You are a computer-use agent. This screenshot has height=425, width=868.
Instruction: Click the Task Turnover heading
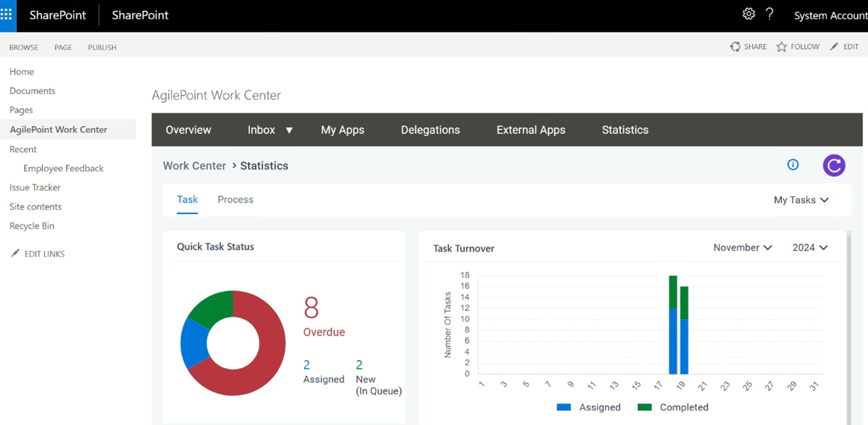click(x=464, y=248)
